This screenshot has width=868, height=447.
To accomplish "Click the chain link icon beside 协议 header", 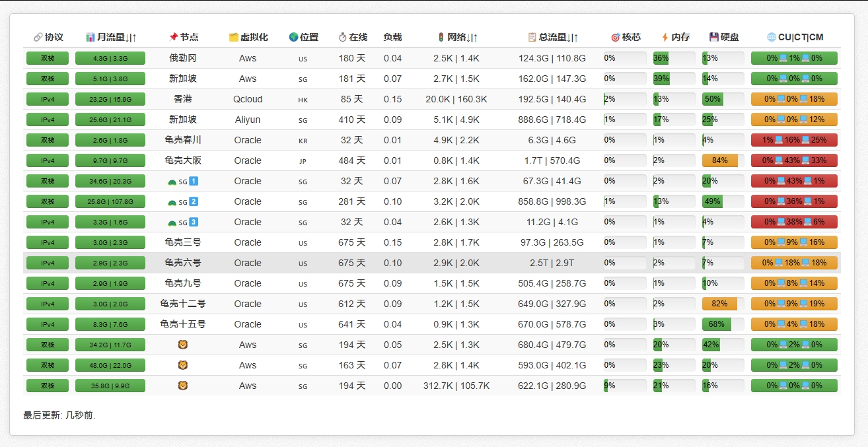I will [38, 38].
